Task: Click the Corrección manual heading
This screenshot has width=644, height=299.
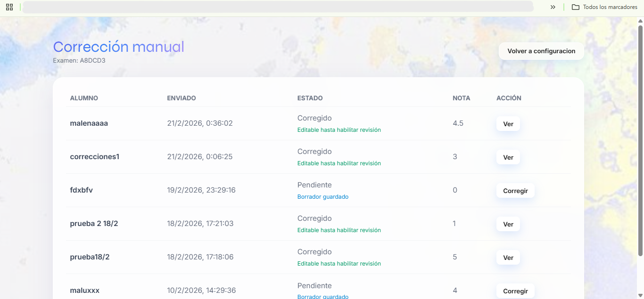Action: pos(118,47)
